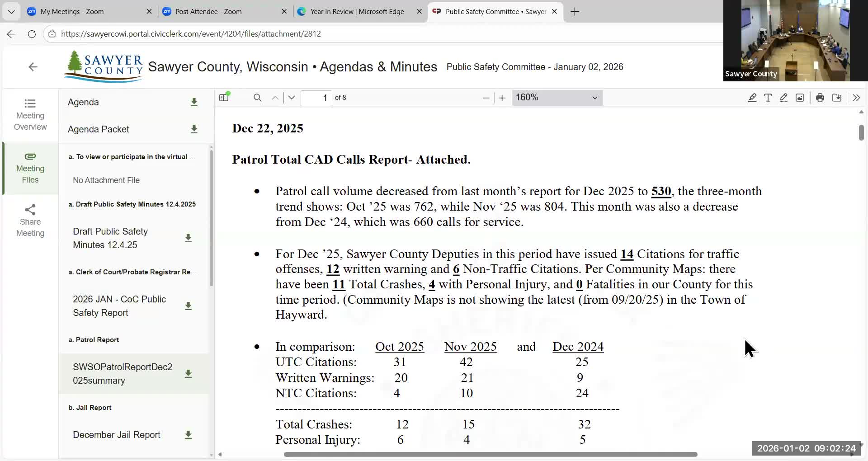This screenshot has height=461, width=868.
Task: Open the 160% zoom level dropdown
Action: pos(557,98)
